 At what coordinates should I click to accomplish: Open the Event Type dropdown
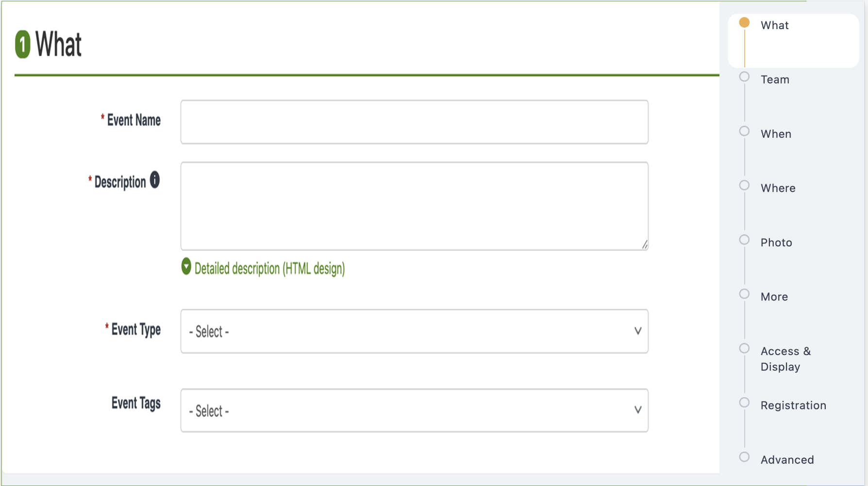pos(414,331)
